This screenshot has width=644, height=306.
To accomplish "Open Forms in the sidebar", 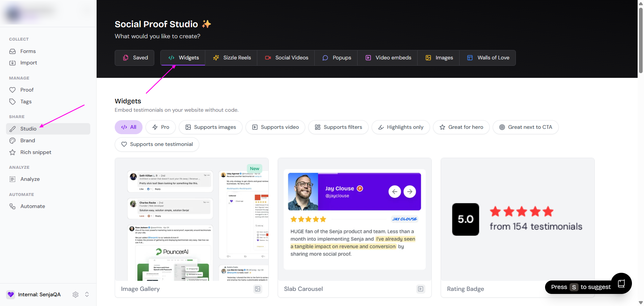I will (28, 51).
